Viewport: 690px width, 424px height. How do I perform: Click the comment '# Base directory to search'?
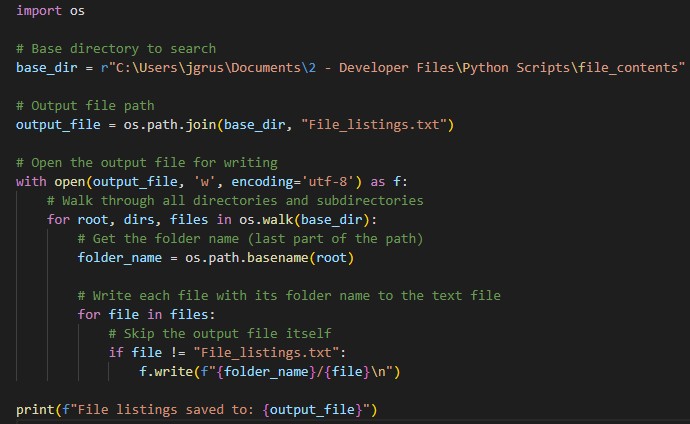pyautogui.click(x=116, y=48)
